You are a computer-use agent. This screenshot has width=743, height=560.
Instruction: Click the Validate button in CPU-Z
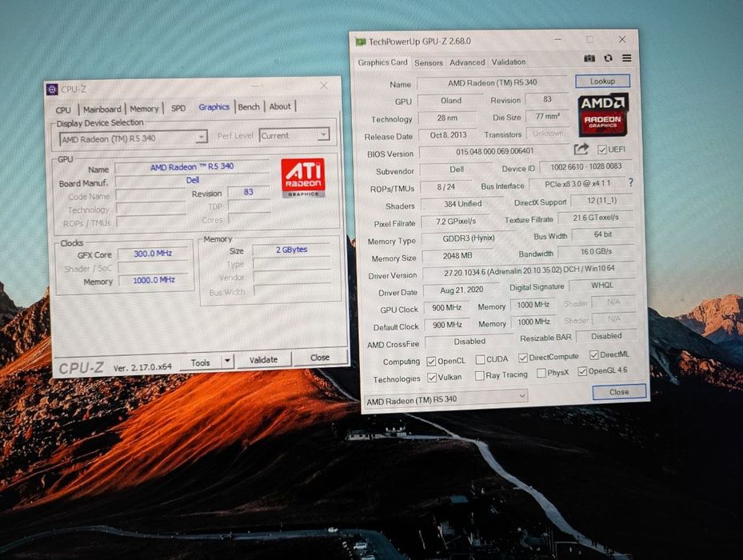[263, 360]
